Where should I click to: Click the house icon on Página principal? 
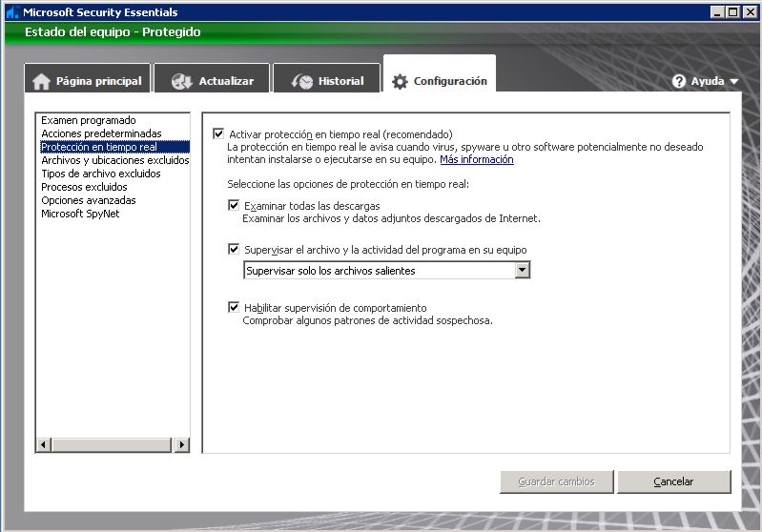(41, 82)
